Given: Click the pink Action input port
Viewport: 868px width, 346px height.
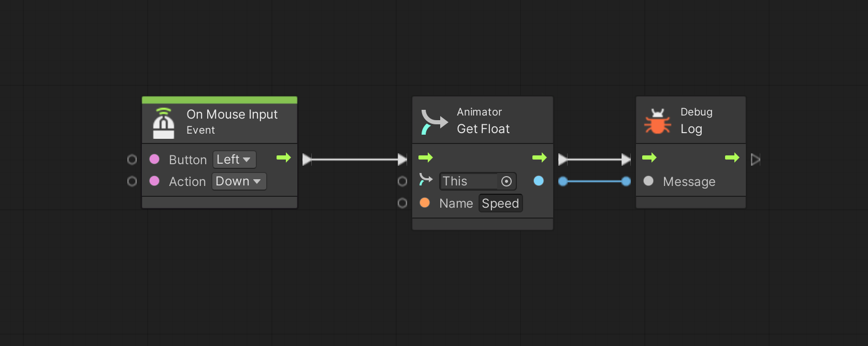Looking at the screenshot, I should coord(154,181).
